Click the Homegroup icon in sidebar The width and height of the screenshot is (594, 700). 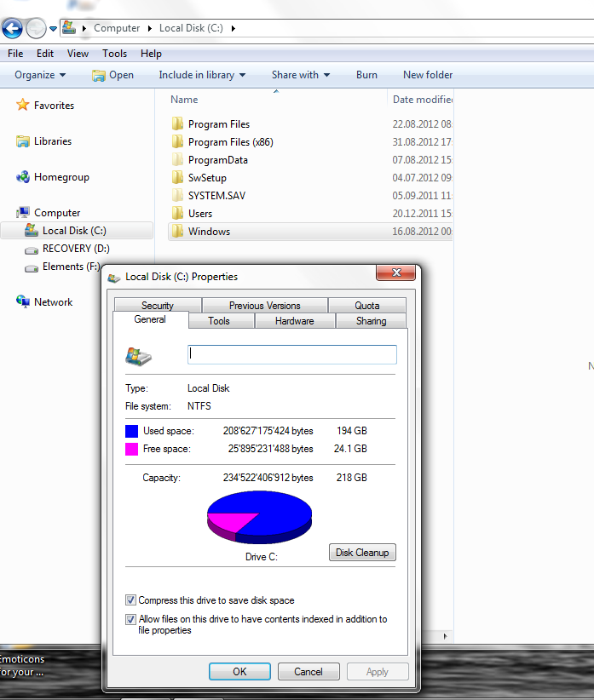tap(23, 177)
